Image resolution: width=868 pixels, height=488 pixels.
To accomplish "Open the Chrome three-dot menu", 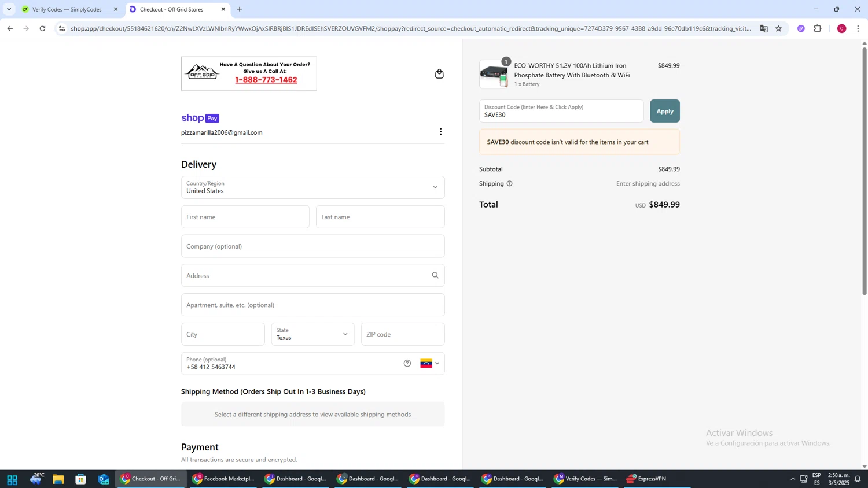I will (858, 28).
